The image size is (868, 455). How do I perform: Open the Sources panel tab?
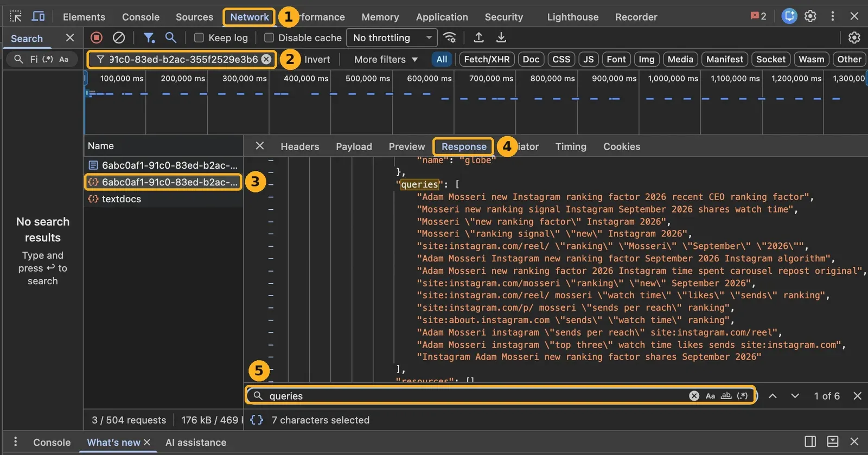pyautogui.click(x=194, y=17)
